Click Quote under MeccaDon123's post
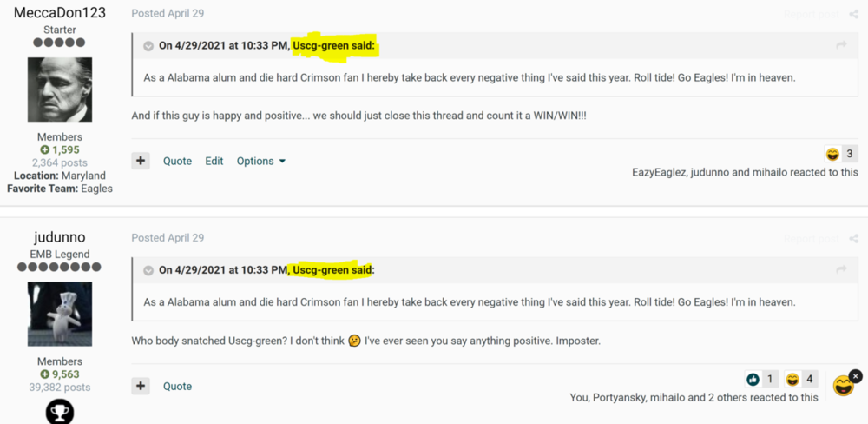This screenshot has height=424, width=868. coord(177,161)
